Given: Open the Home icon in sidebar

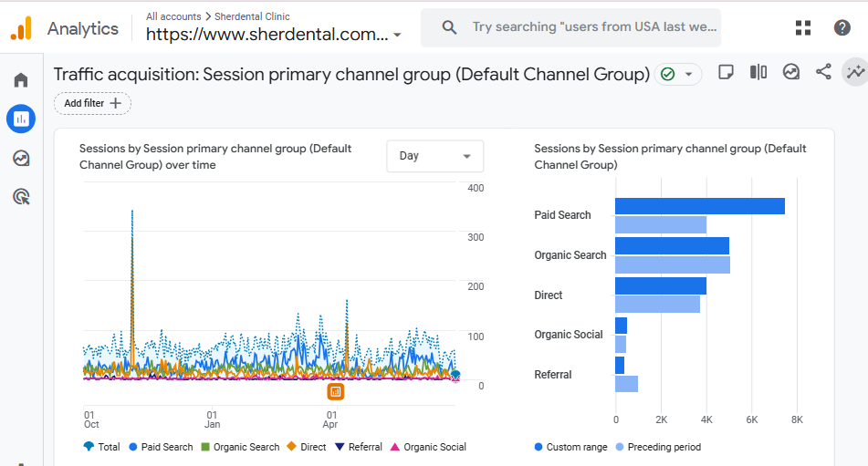Looking at the screenshot, I should tap(20, 80).
